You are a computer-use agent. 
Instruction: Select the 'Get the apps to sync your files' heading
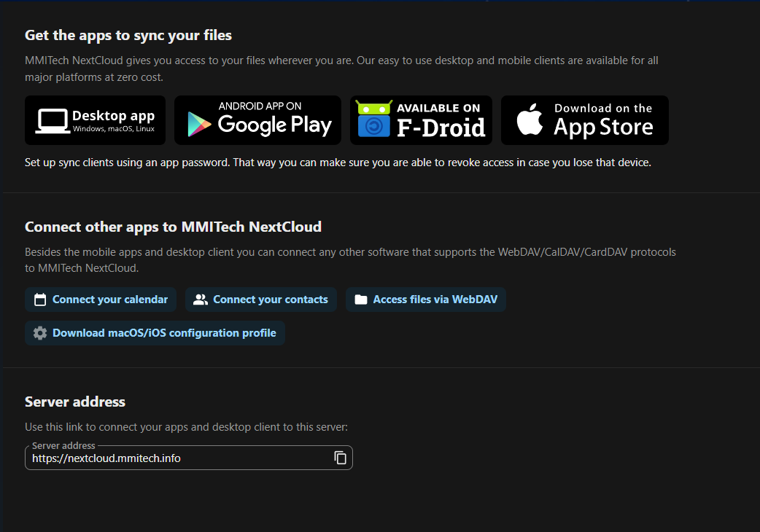click(128, 35)
